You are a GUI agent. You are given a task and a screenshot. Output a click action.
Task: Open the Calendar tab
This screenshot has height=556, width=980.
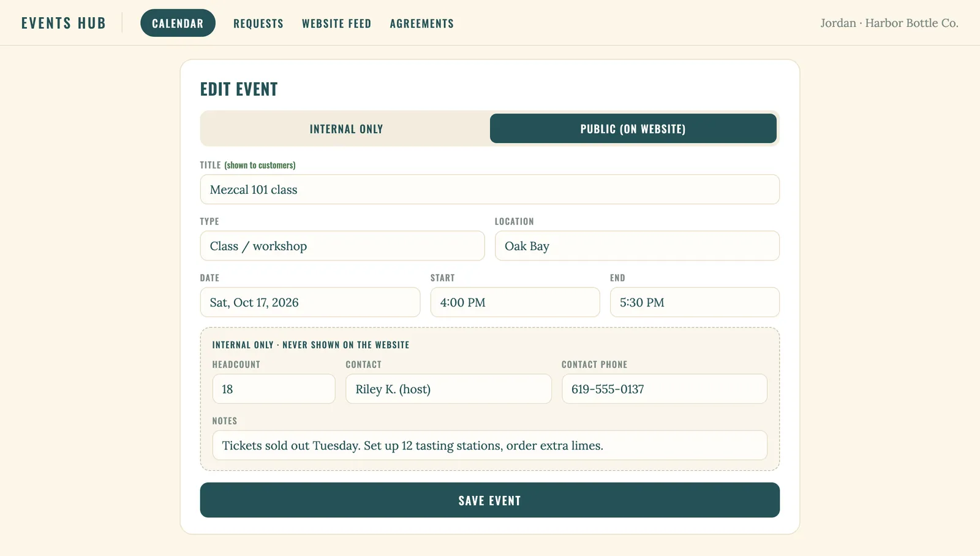pos(178,23)
